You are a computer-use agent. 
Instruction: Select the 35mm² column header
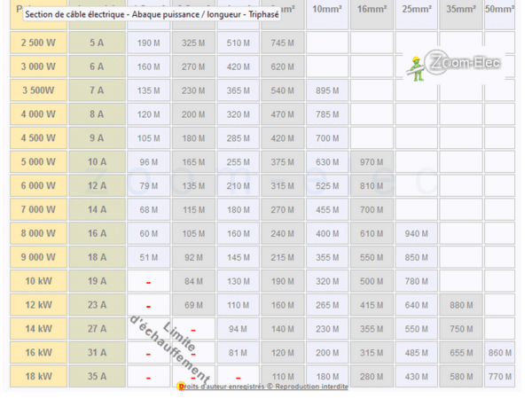[x=461, y=9]
